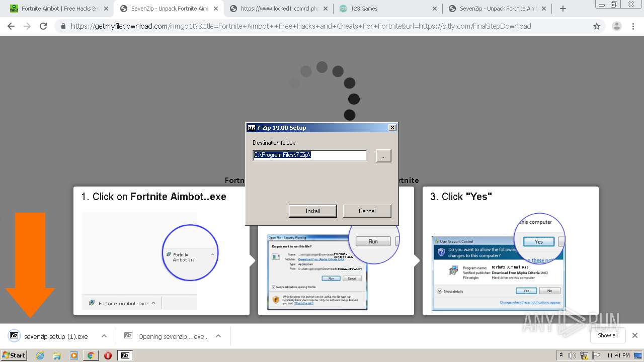Image resolution: width=644 pixels, height=362 pixels.
Task: Show all downloads
Action: [607, 335]
